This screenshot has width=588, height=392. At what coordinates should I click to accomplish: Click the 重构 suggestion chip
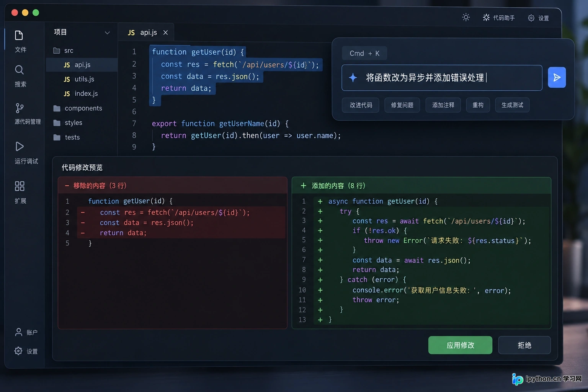[x=478, y=105]
